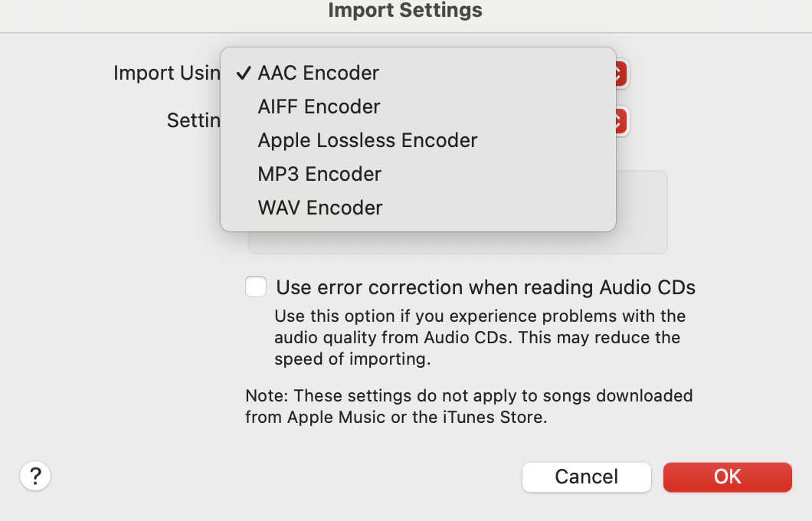Click the note about Apple Music downloads

[468, 406]
